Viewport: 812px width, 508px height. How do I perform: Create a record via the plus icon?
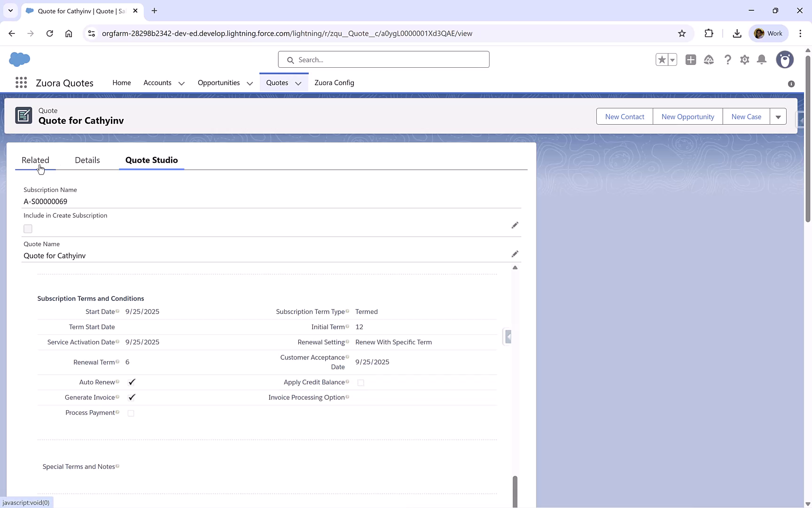click(x=691, y=60)
